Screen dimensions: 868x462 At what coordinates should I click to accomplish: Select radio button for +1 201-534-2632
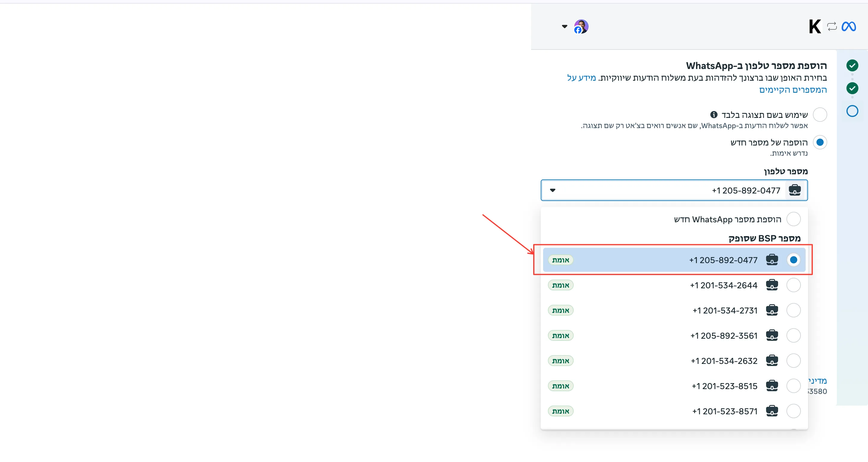click(793, 361)
